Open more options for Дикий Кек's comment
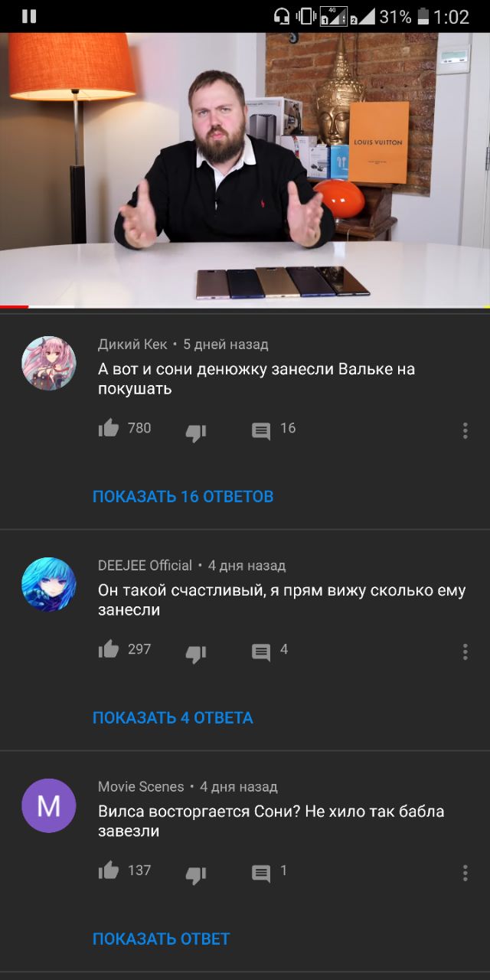 pyautogui.click(x=465, y=430)
